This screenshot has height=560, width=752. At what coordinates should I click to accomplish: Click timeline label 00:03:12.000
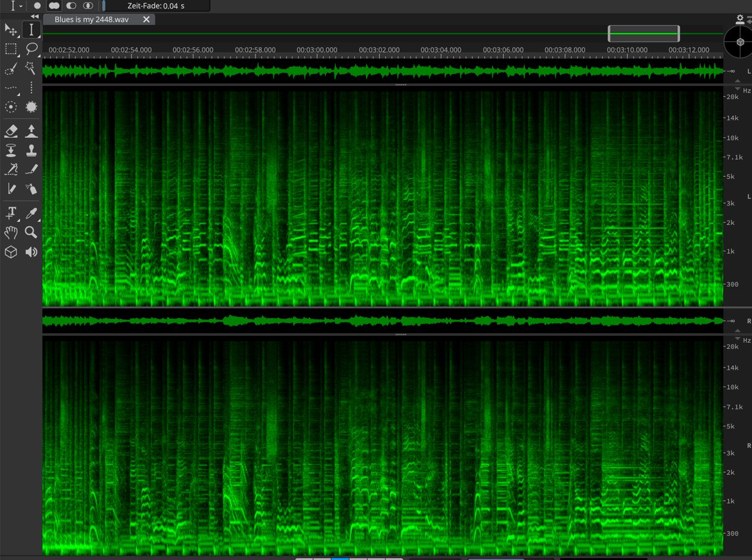point(689,50)
